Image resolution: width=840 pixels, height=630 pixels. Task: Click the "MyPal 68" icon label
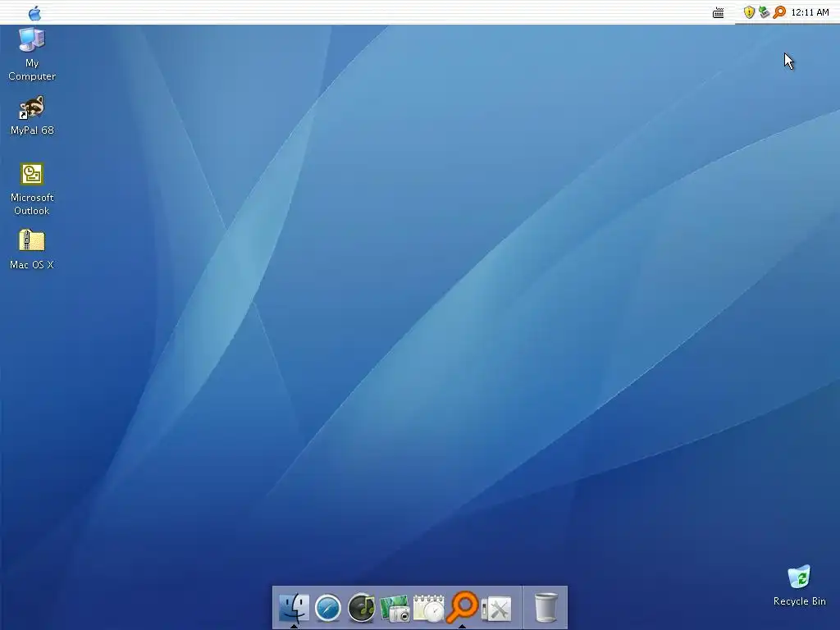pyautogui.click(x=32, y=130)
